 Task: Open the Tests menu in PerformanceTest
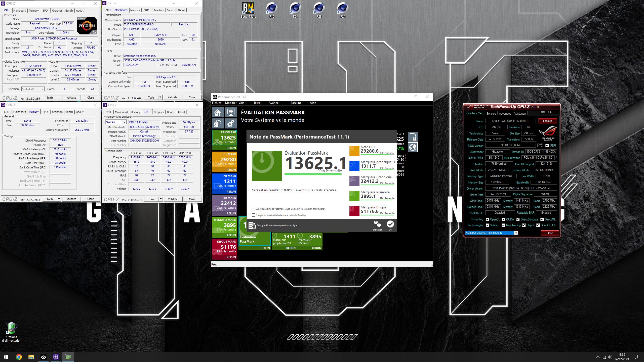coord(257,103)
